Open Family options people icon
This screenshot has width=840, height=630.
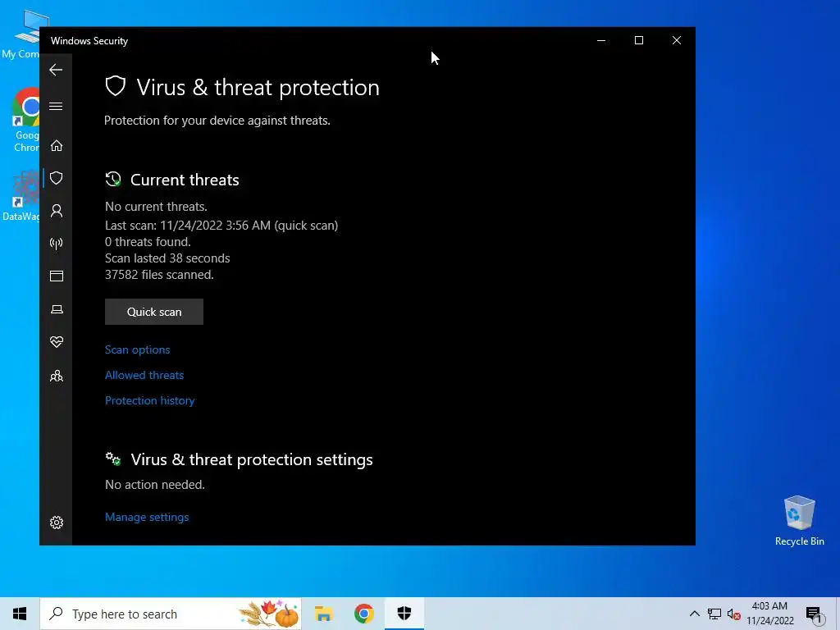click(x=57, y=376)
